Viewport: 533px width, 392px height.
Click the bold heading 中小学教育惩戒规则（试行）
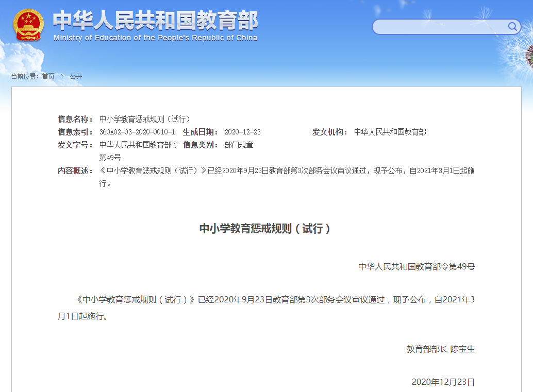coord(264,229)
